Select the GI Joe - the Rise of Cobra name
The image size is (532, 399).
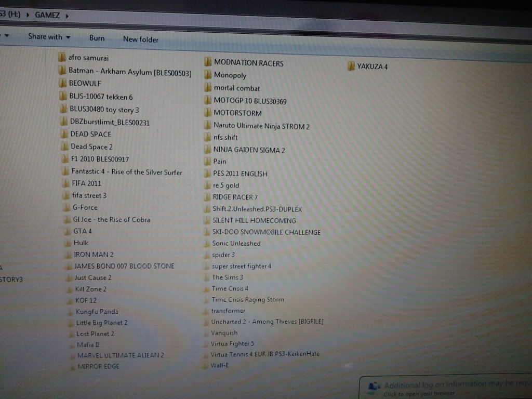coord(112,220)
